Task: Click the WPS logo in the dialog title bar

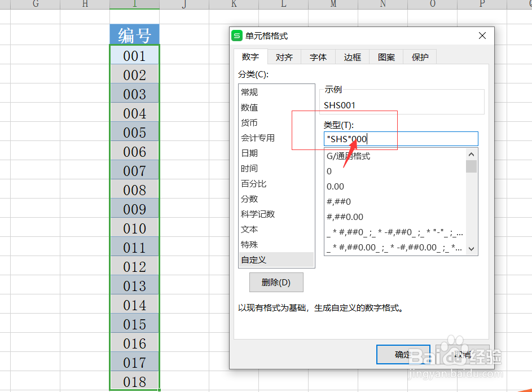Action: point(236,35)
